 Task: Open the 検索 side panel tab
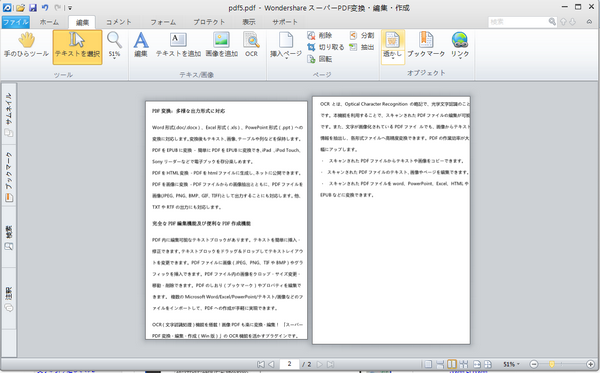pyautogui.click(x=9, y=237)
